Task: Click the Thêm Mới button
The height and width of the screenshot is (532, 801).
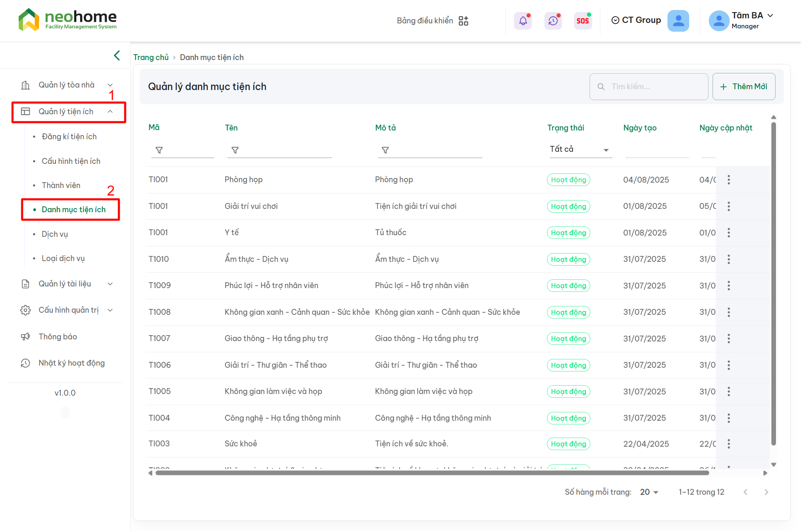Action: [743, 87]
